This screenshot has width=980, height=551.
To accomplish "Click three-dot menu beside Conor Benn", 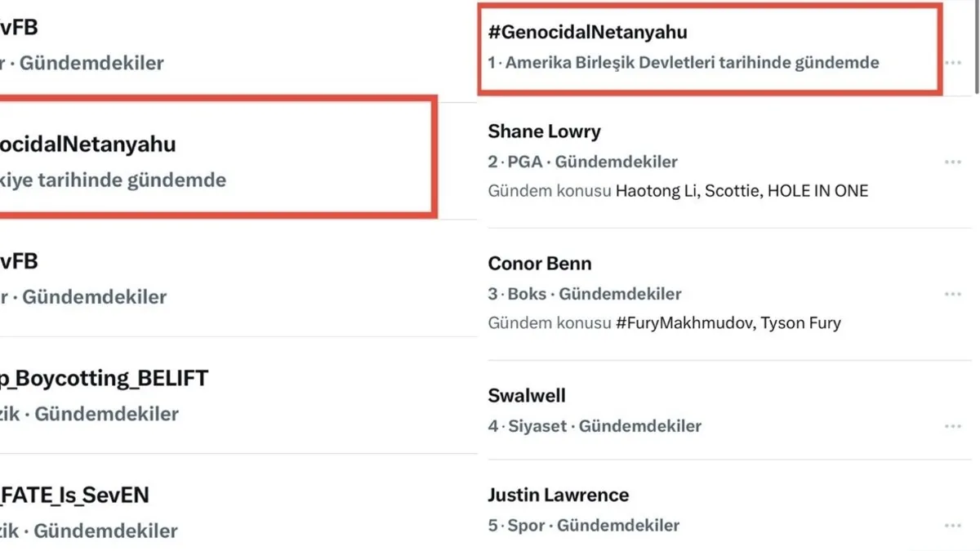I will [952, 294].
